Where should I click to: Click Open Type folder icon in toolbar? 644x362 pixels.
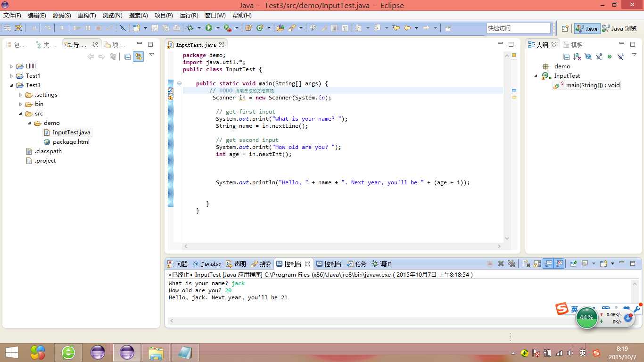tap(281, 28)
